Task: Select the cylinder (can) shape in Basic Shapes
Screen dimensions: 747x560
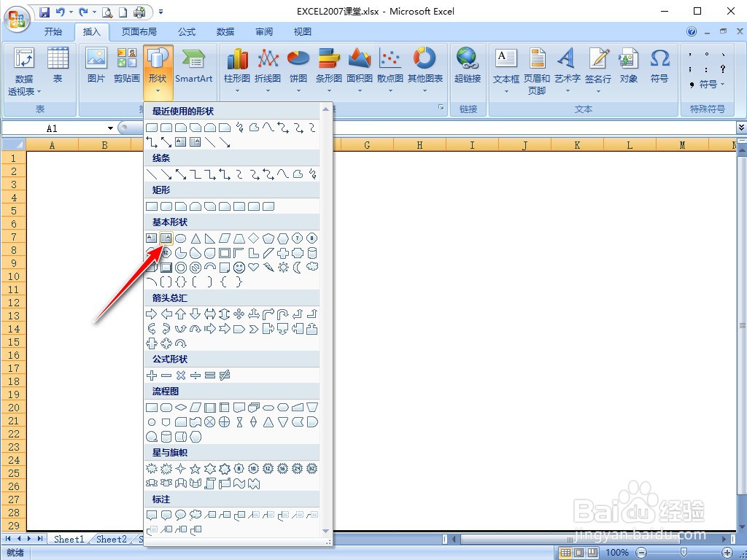Action: pos(312,253)
